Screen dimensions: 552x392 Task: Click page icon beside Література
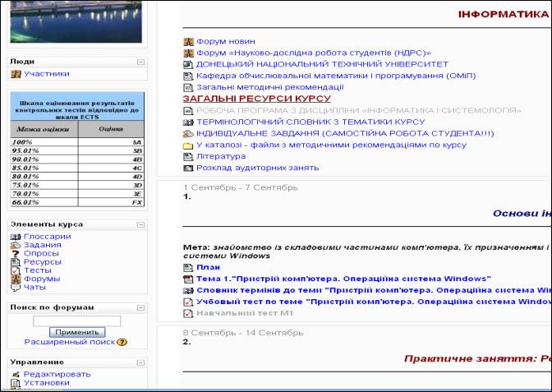tap(189, 156)
